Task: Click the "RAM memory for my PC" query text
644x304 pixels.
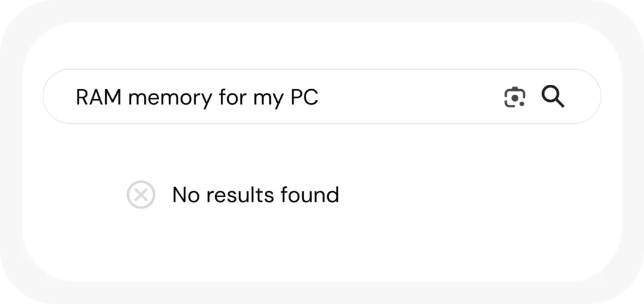Action: [x=197, y=97]
